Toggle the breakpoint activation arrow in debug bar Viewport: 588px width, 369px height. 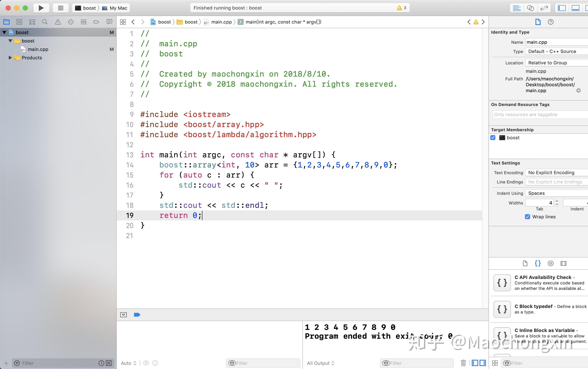[137, 315]
